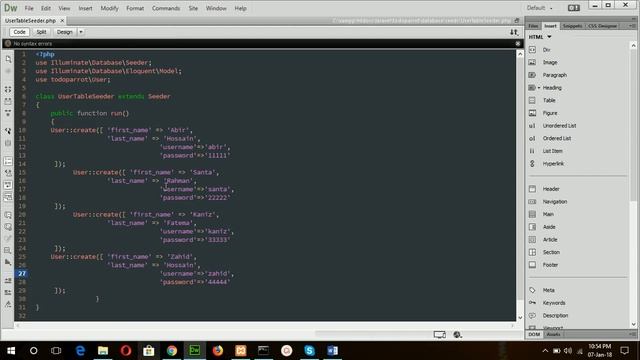Image resolution: width=640 pixels, height=360 pixels.
Task: Open the Default workspace dropdown
Action: 539,8
